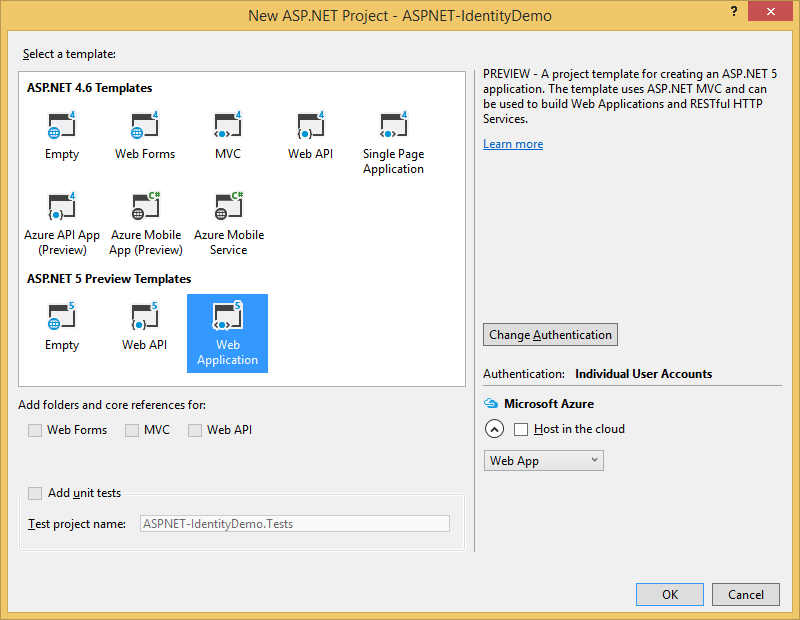Select the Azure Mobile App (Preview) template icon
800x620 pixels.
tap(145, 206)
